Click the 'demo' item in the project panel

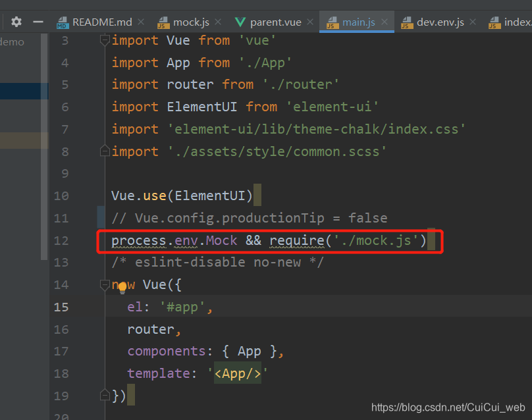pos(12,42)
